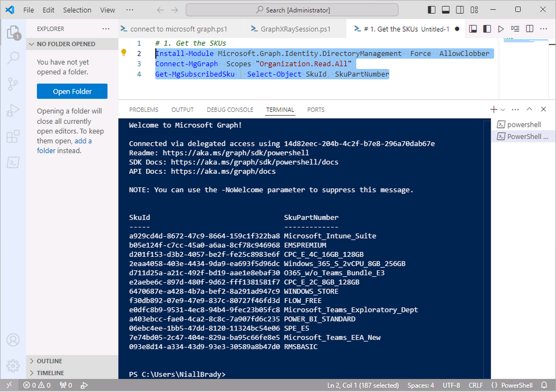
Task: Open the Search view icon
Action: coord(13,57)
